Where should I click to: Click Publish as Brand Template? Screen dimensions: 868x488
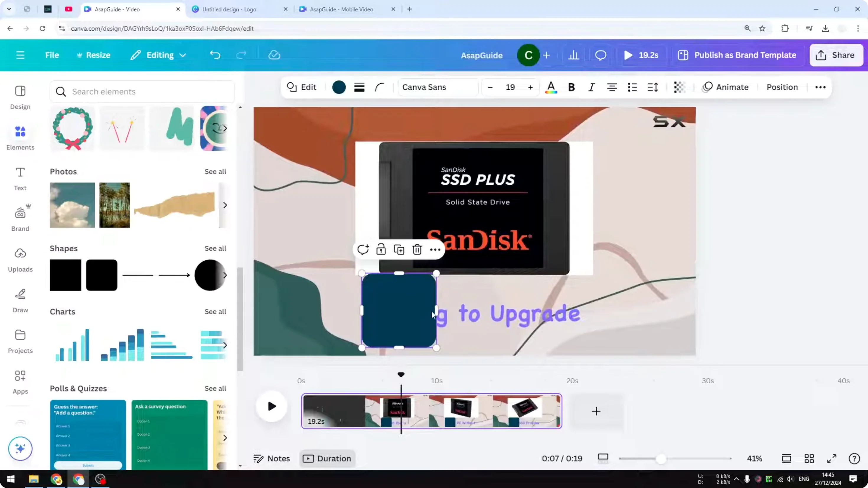point(737,55)
